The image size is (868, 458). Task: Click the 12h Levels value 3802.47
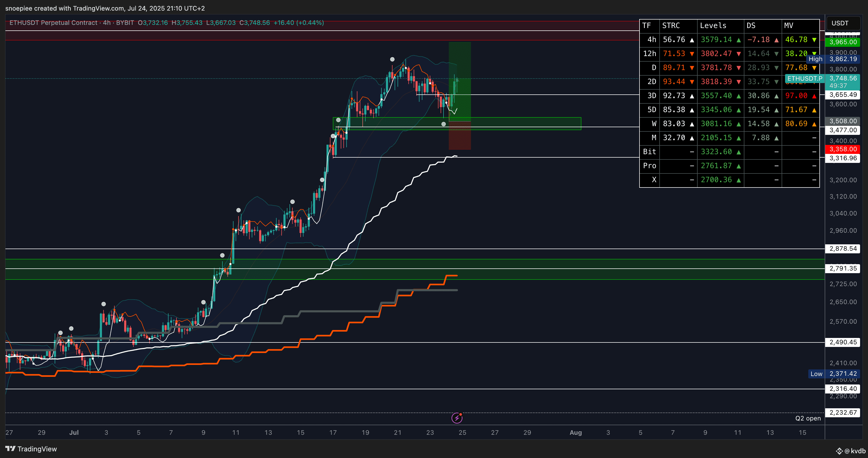[716, 54]
